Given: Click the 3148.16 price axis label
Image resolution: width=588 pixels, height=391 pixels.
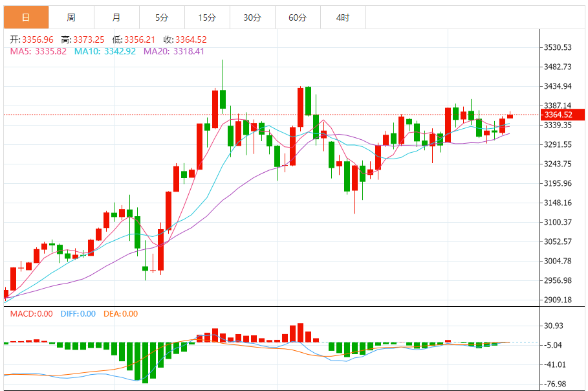Looking at the screenshot, I should [x=558, y=203].
